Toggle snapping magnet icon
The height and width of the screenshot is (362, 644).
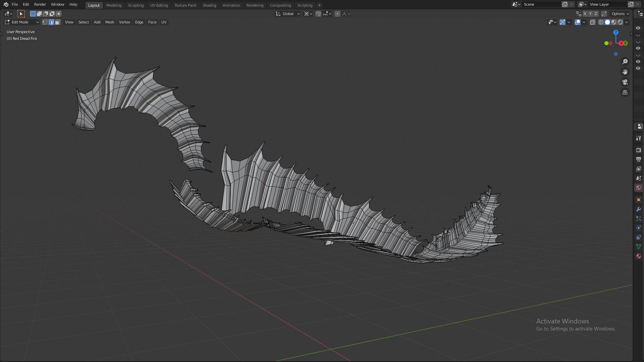(x=318, y=14)
